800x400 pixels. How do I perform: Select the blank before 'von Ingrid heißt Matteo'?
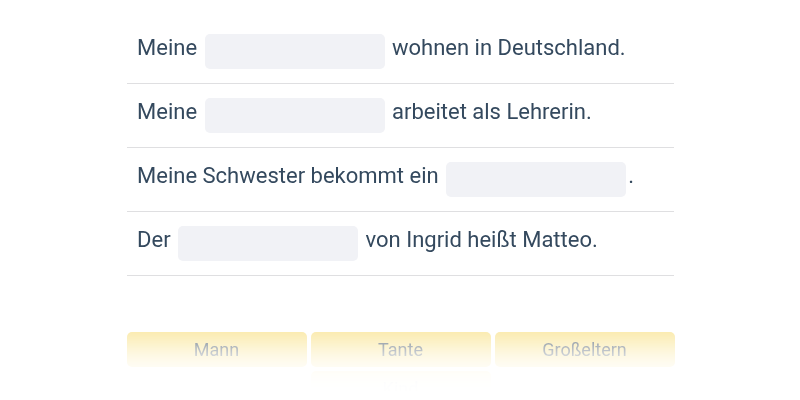pyautogui.click(x=268, y=243)
